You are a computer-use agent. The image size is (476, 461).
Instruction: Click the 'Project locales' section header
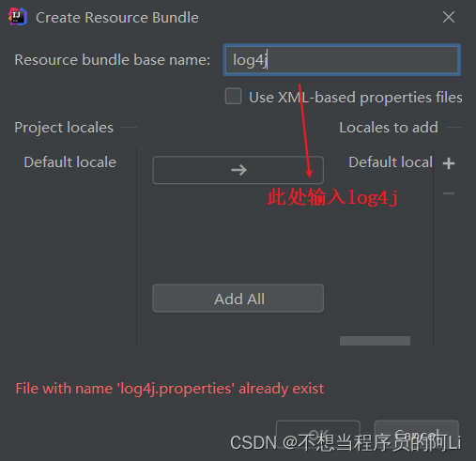click(x=64, y=128)
